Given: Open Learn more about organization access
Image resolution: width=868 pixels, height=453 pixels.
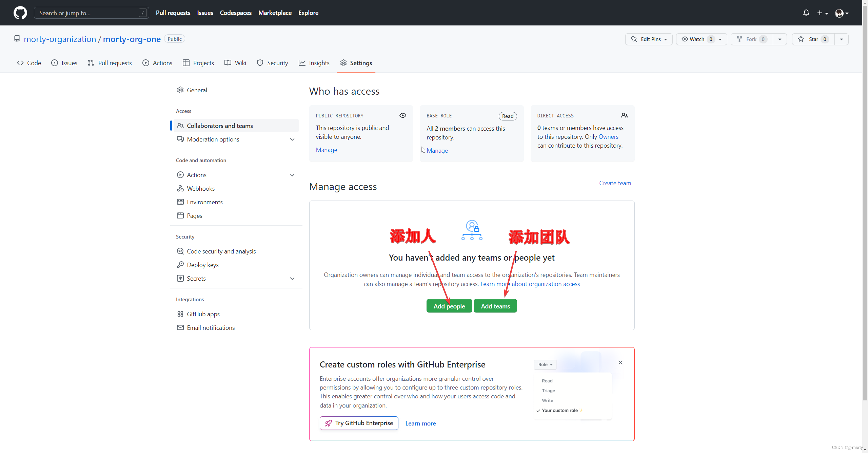Looking at the screenshot, I should click(x=530, y=284).
